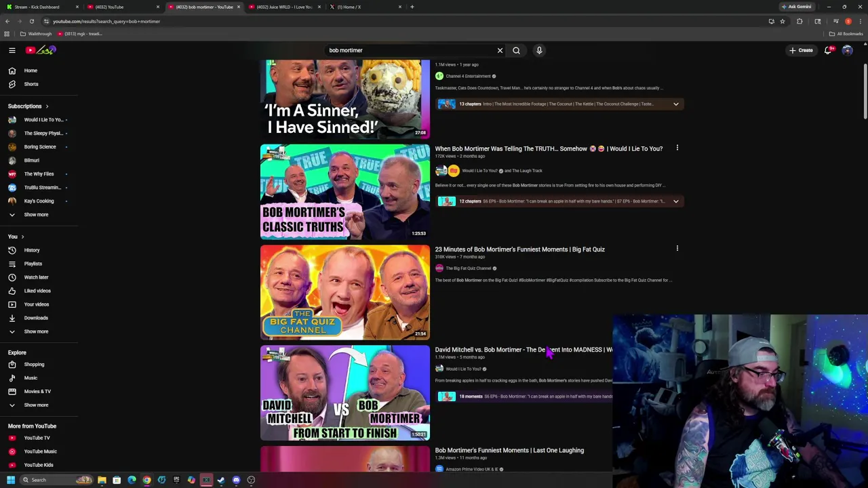
Task: Switch to the Home / X tab
Action: tap(365, 7)
